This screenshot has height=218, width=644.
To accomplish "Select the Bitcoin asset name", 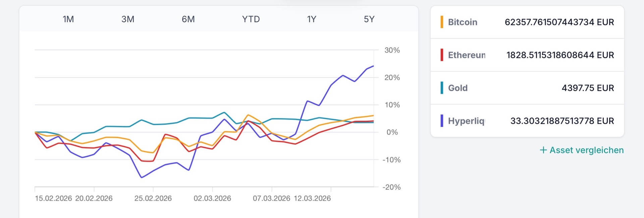I will 463,22.
